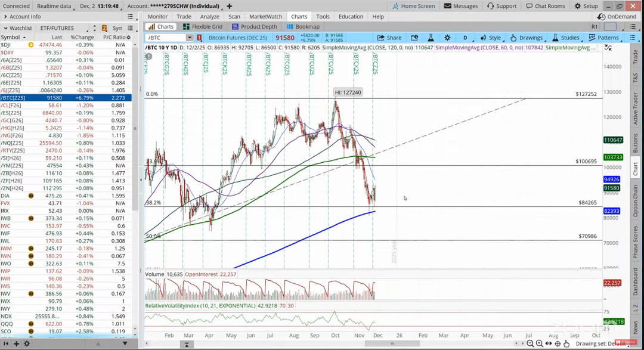Click the OnDemand button
644x350 pixels.
(617, 17)
